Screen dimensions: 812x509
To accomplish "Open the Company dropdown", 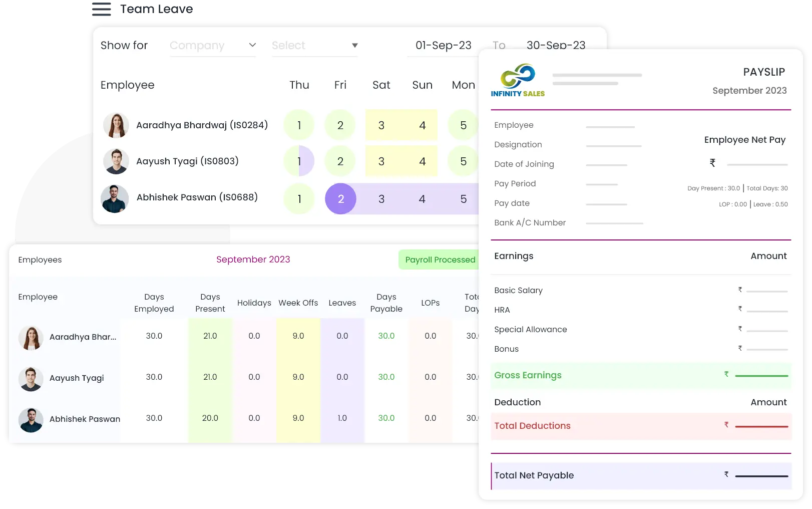I will pyautogui.click(x=213, y=46).
